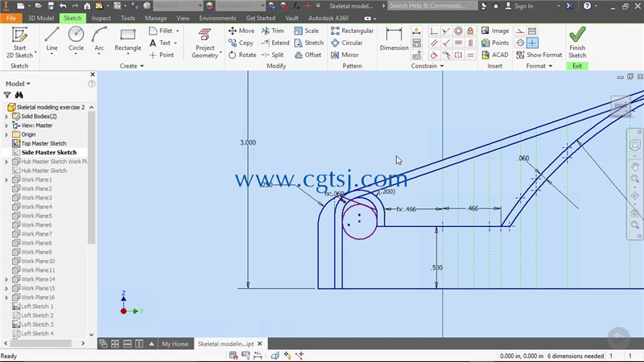The image size is (644, 362).
Task: Use the Move tool
Action: 242,31
